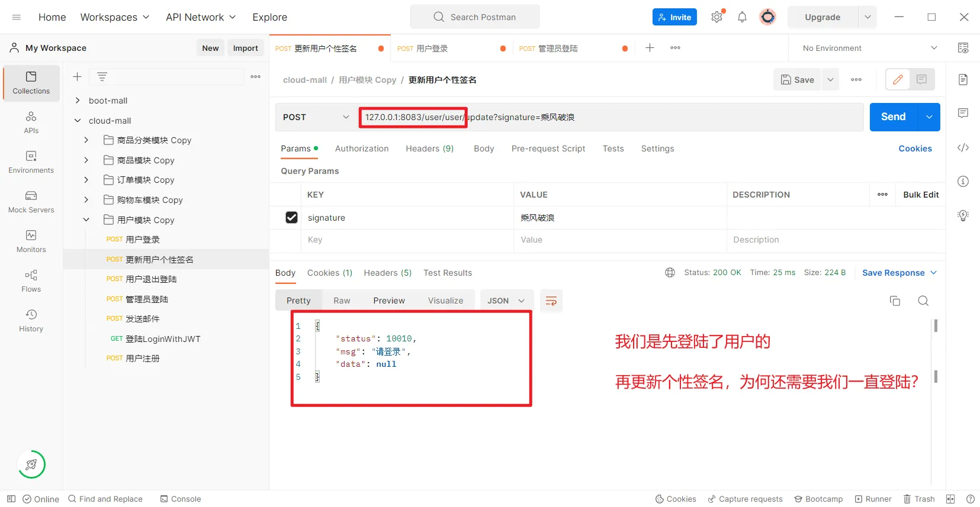Search the response with magnifier icon

(x=923, y=301)
